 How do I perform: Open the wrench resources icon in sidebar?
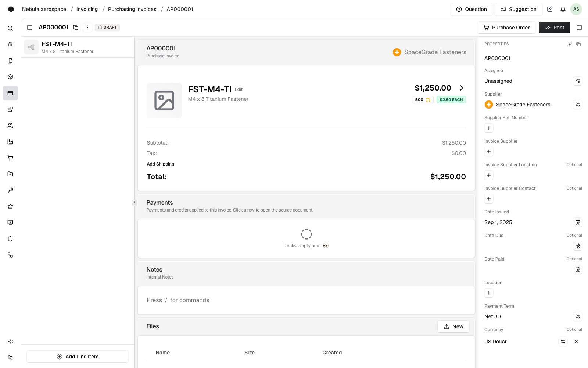pyautogui.click(x=10, y=190)
